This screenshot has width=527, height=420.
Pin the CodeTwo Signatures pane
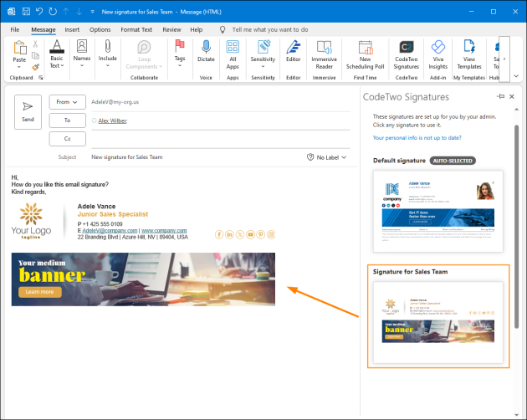click(501, 96)
